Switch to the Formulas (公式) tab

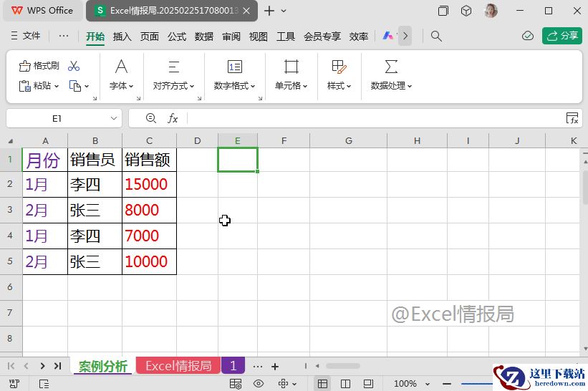tap(177, 37)
